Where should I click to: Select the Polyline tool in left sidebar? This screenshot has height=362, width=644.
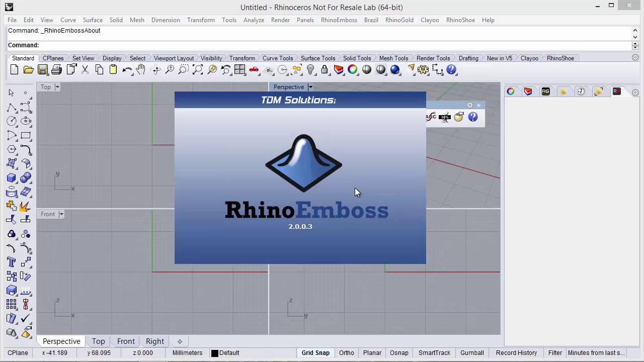coord(11,107)
